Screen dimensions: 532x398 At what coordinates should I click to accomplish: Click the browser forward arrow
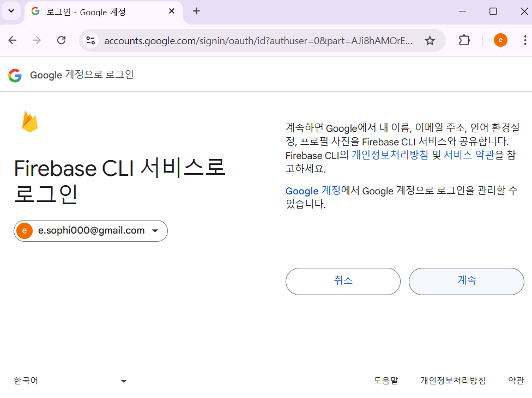pos(37,40)
